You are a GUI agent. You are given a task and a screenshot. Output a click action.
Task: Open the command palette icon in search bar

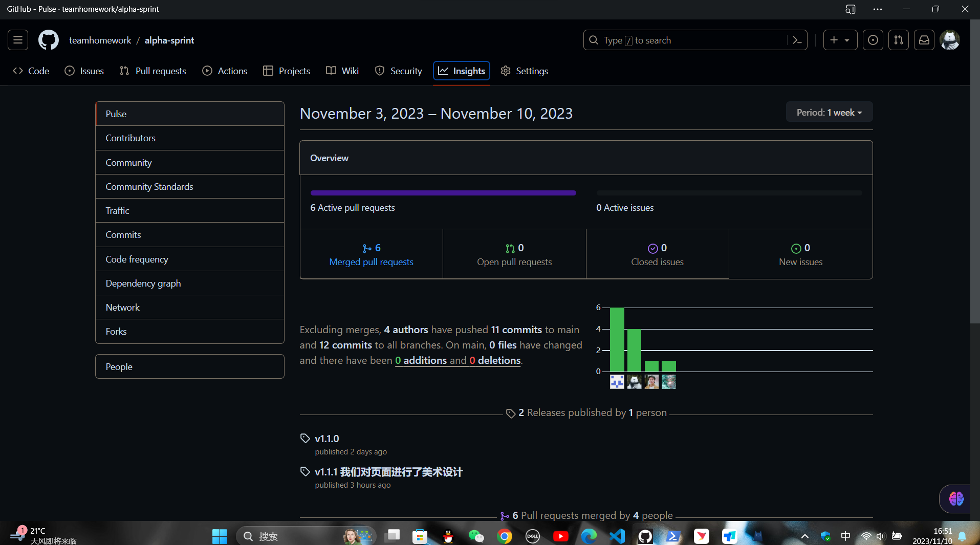pyautogui.click(x=797, y=40)
